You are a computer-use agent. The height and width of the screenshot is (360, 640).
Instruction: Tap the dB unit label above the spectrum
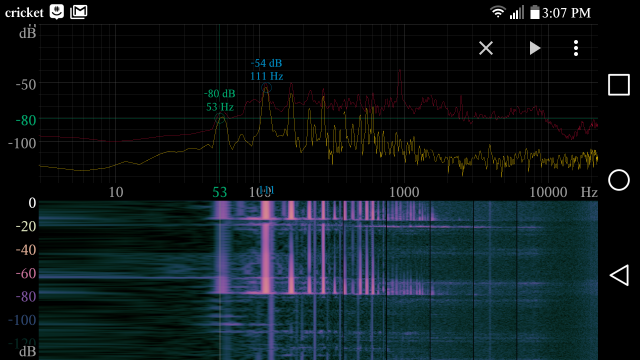point(27,33)
